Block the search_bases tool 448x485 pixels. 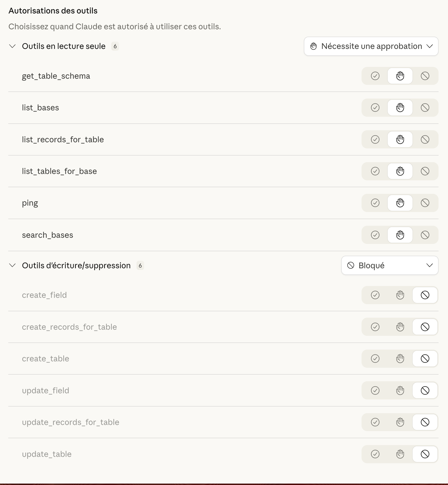pyautogui.click(x=425, y=235)
